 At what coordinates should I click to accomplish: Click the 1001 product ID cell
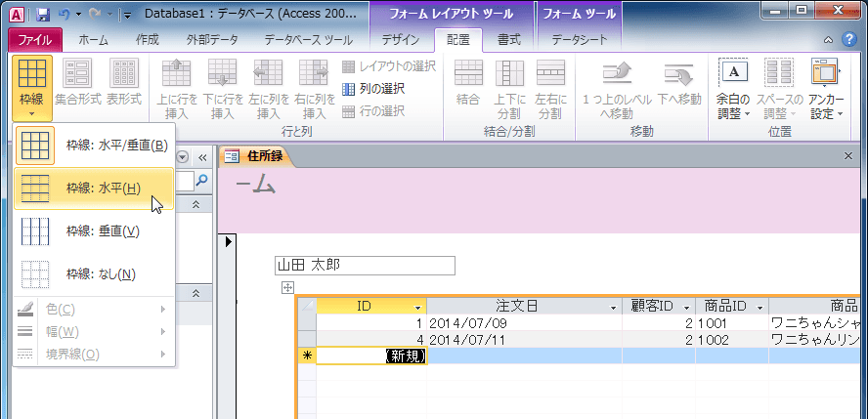732,323
